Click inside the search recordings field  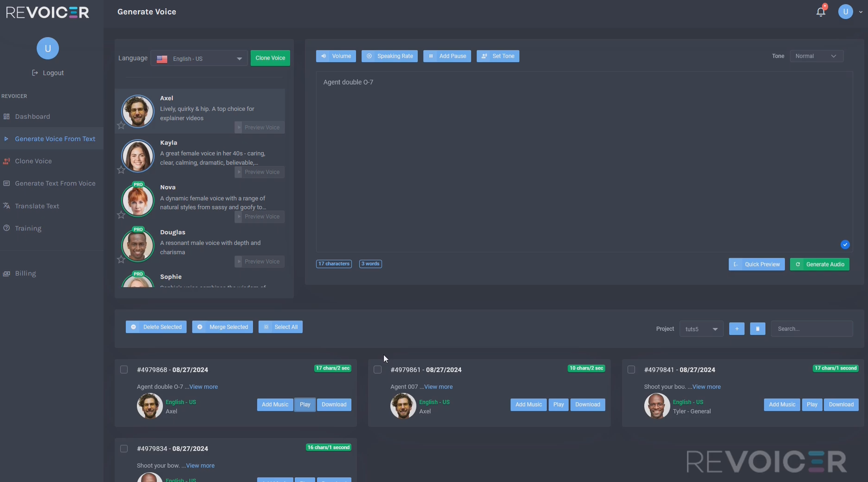(x=811, y=328)
